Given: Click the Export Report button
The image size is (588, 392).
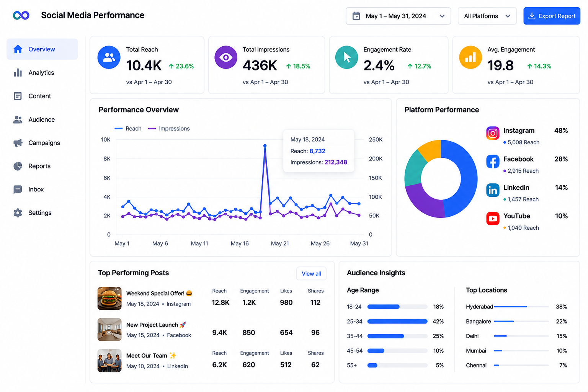Looking at the screenshot, I should (x=552, y=16).
